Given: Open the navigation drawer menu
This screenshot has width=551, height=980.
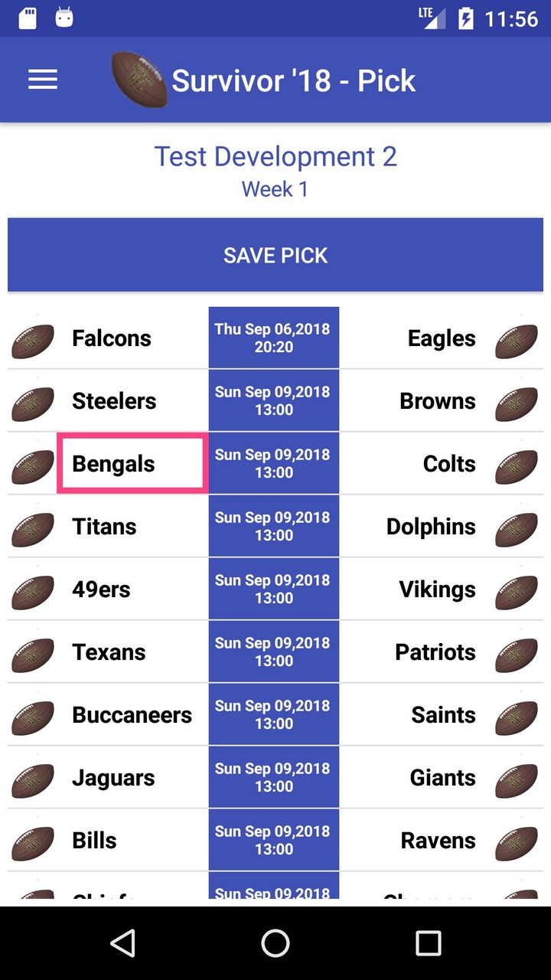Looking at the screenshot, I should click(x=43, y=79).
